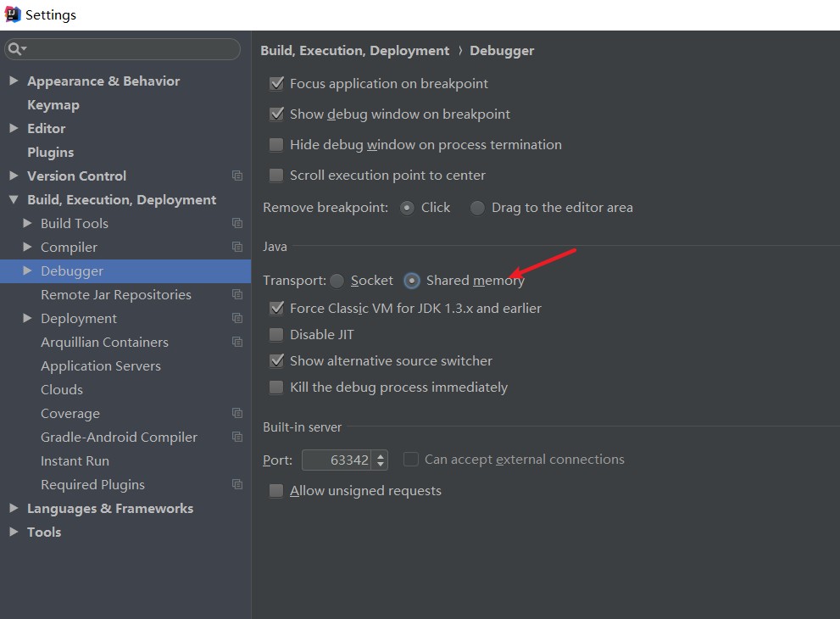Uncheck Focus application on breakpoint
The width and height of the screenshot is (840, 619).
tap(276, 84)
